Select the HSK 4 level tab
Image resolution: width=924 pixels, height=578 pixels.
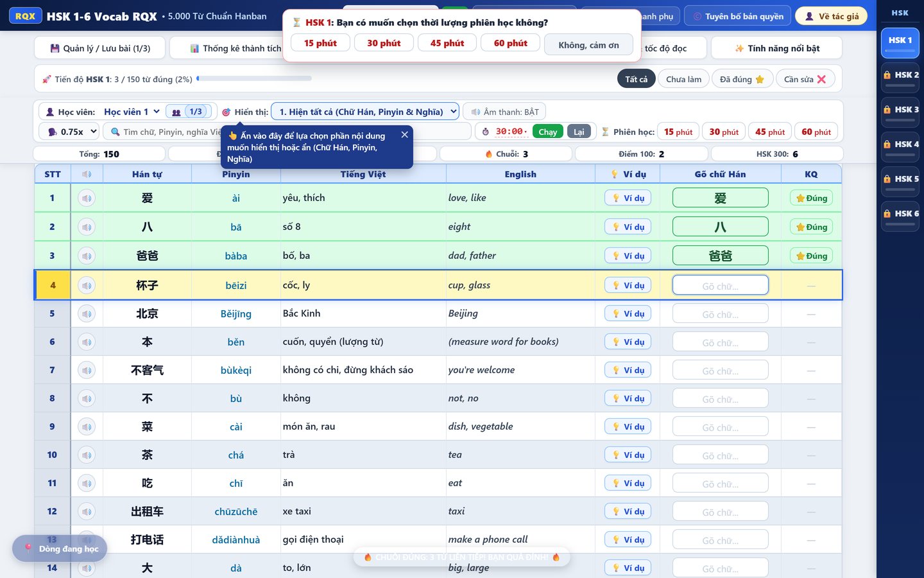coord(900,147)
